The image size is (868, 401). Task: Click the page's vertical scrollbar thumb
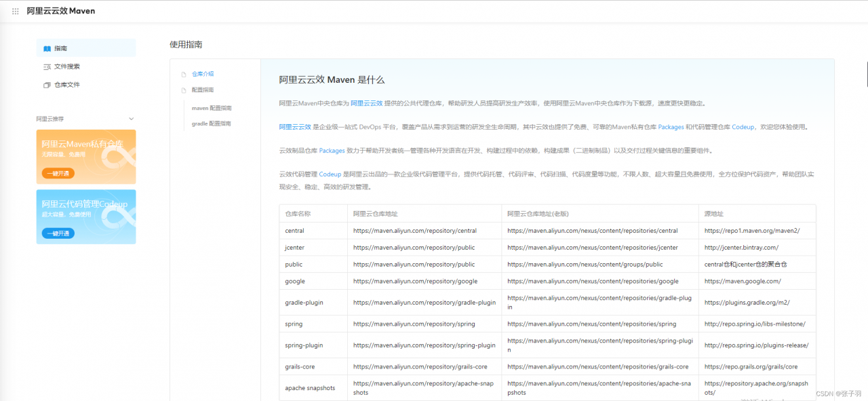point(867,74)
